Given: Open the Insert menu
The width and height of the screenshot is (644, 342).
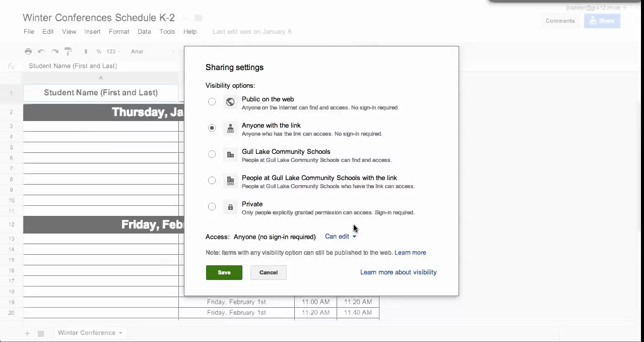Looking at the screenshot, I should (92, 31).
